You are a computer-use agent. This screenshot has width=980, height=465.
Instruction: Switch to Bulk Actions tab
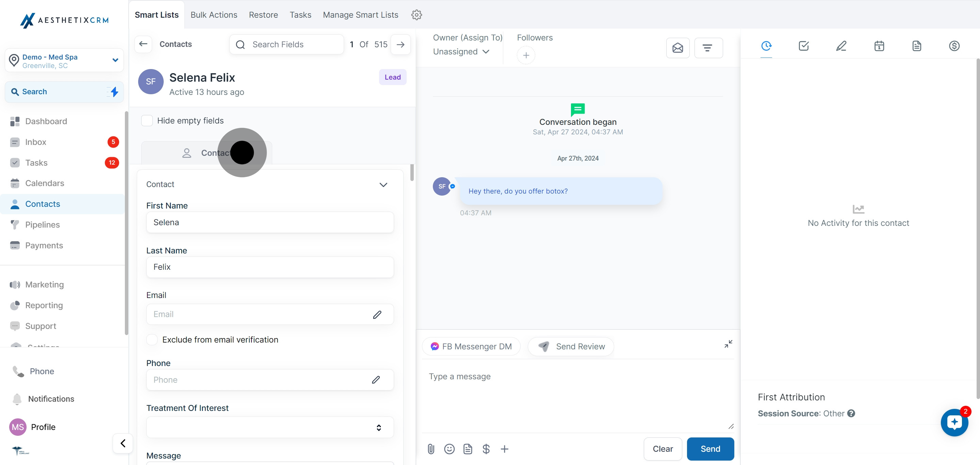click(x=214, y=15)
